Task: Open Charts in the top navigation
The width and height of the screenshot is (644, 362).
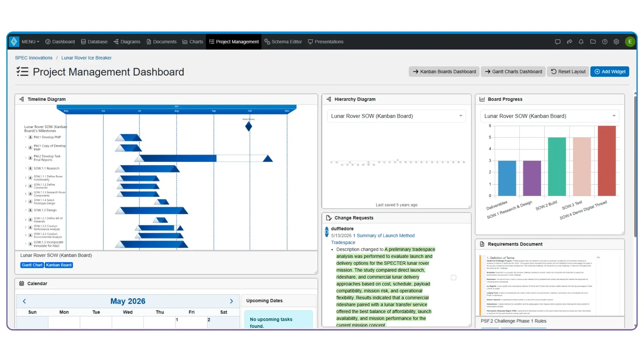Action: (x=193, y=42)
